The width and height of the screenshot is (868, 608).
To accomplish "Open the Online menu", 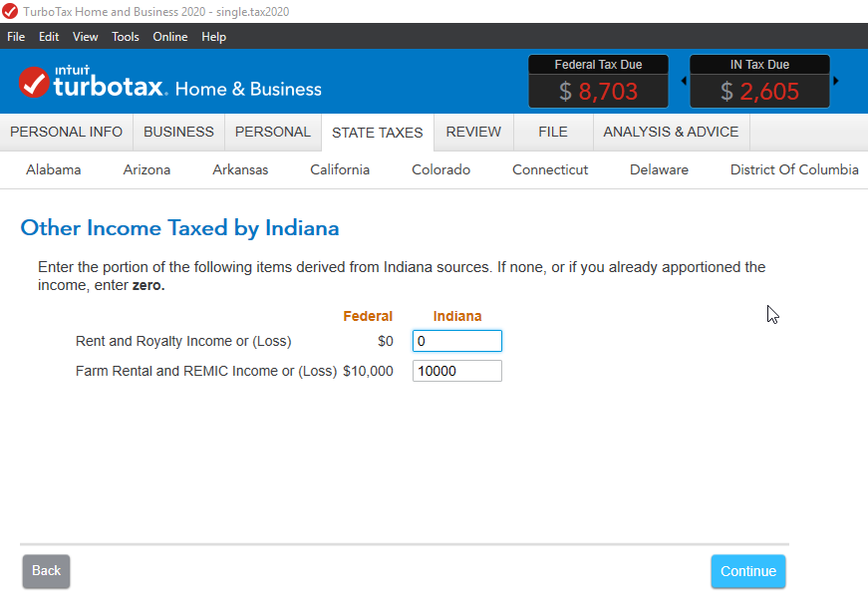I will tap(170, 37).
